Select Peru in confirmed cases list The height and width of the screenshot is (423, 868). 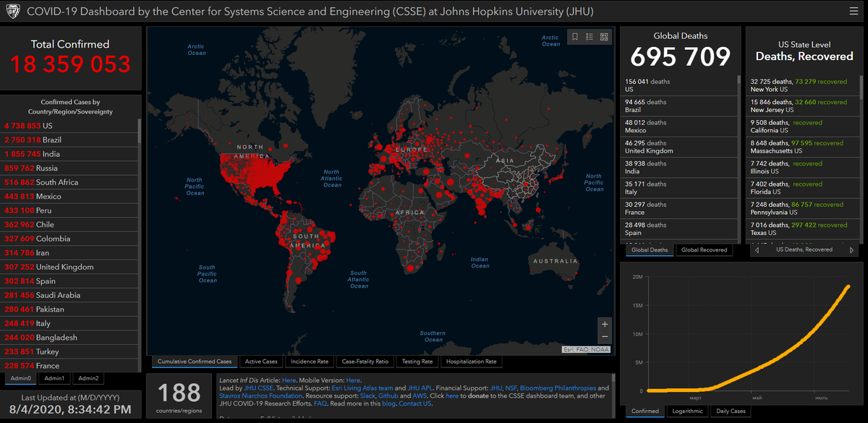pos(69,210)
